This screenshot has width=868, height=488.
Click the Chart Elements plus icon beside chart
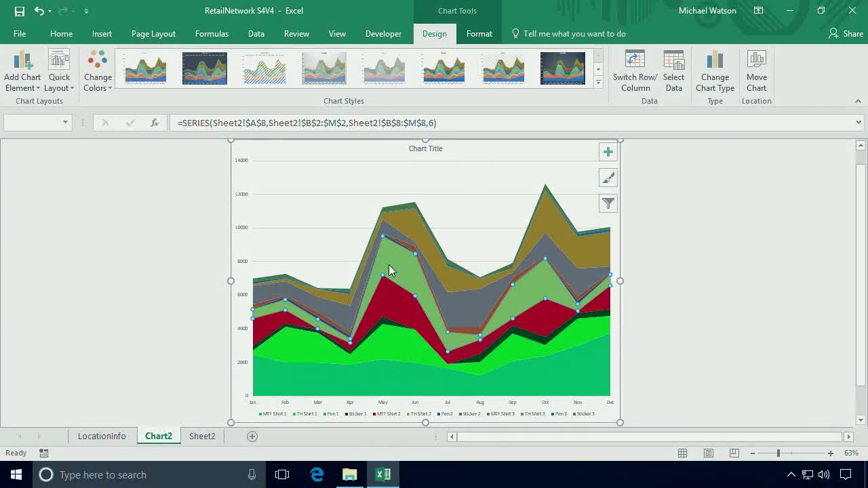(608, 151)
